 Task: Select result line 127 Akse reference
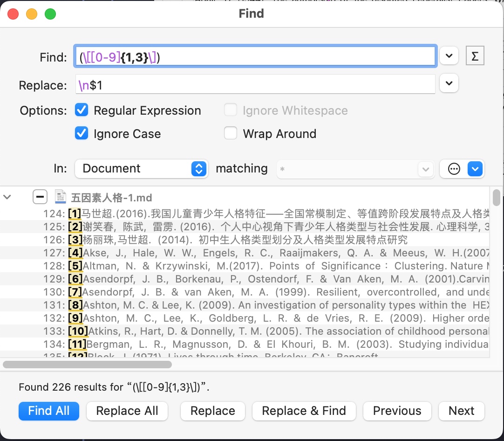click(x=279, y=253)
